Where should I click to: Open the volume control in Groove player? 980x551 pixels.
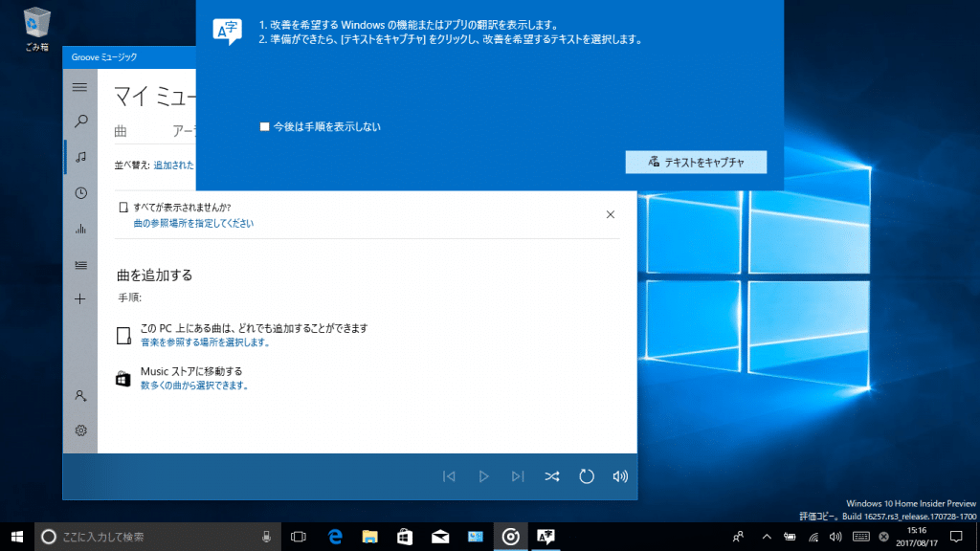coord(620,476)
